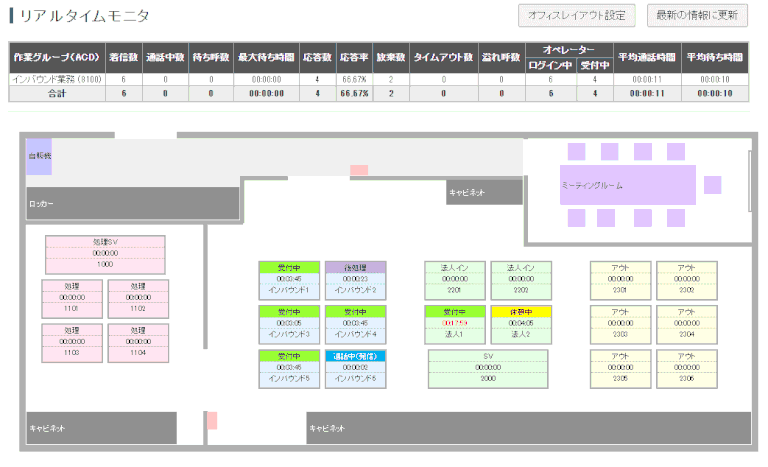The image size is (768, 467).
Task: Click the 法人イン seat numbered 2201
Action: (x=454, y=280)
